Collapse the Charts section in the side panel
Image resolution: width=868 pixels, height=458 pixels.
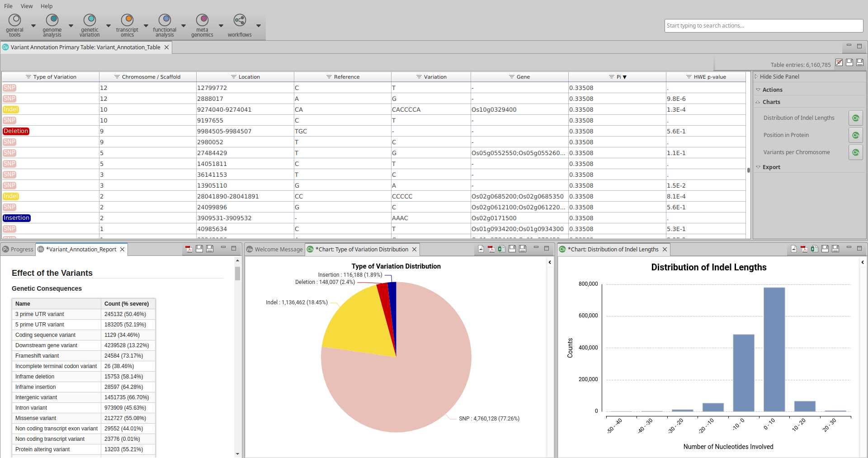pyautogui.click(x=758, y=102)
